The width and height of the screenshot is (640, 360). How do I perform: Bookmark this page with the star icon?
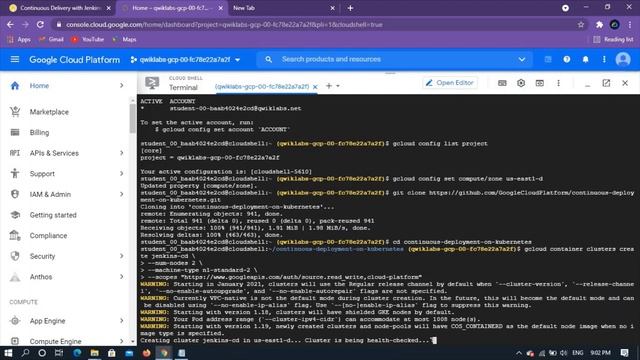pos(581,24)
